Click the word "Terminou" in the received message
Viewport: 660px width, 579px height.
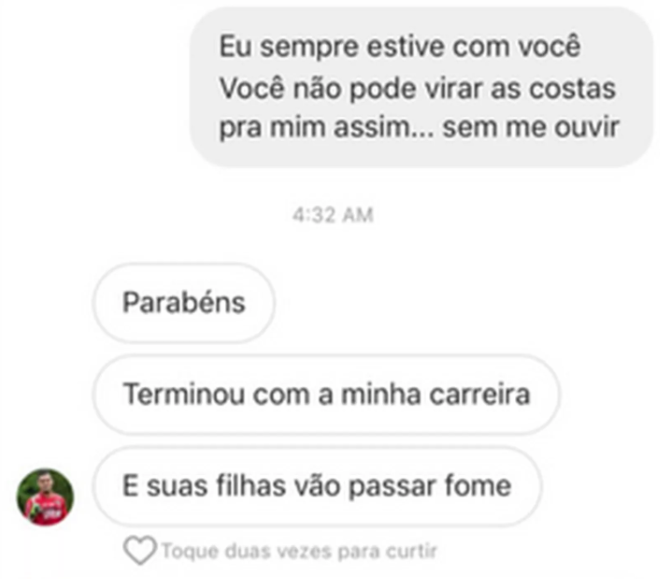pyautogui.click(x=184, y=394)
